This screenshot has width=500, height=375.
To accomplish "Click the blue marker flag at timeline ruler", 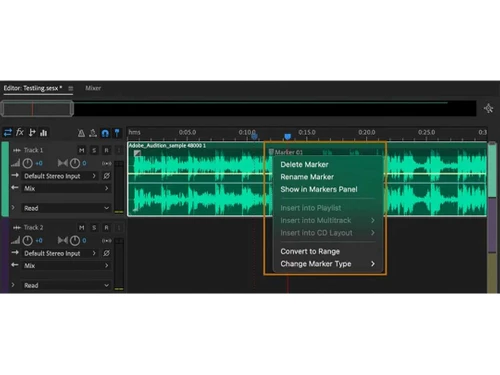I will pyautogui.click(x=288, y=136).
